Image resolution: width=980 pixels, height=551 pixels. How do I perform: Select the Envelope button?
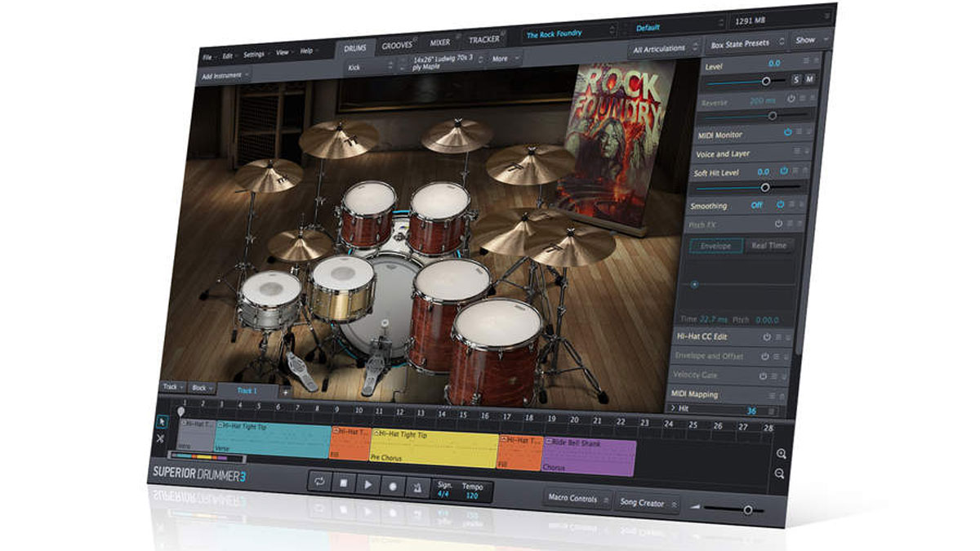pyautogui.click(x=715, y=245)
